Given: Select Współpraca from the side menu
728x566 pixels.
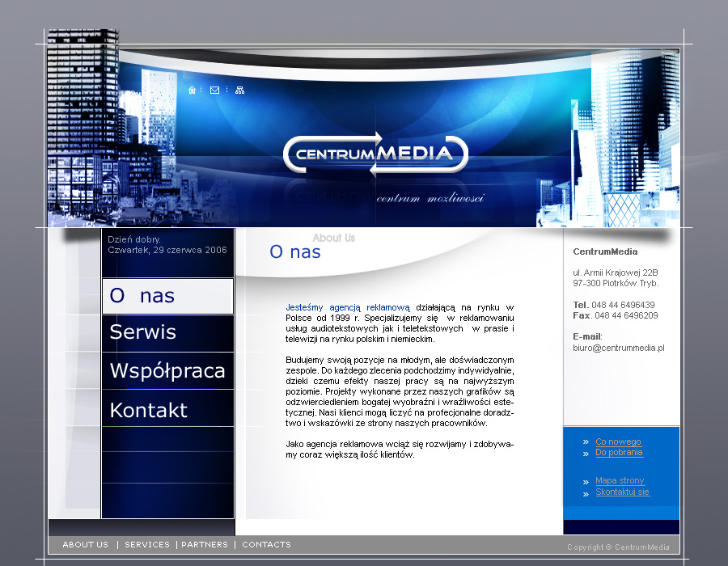Looking at the screenshot, I should pyautogui.click(x=167, y=370).
